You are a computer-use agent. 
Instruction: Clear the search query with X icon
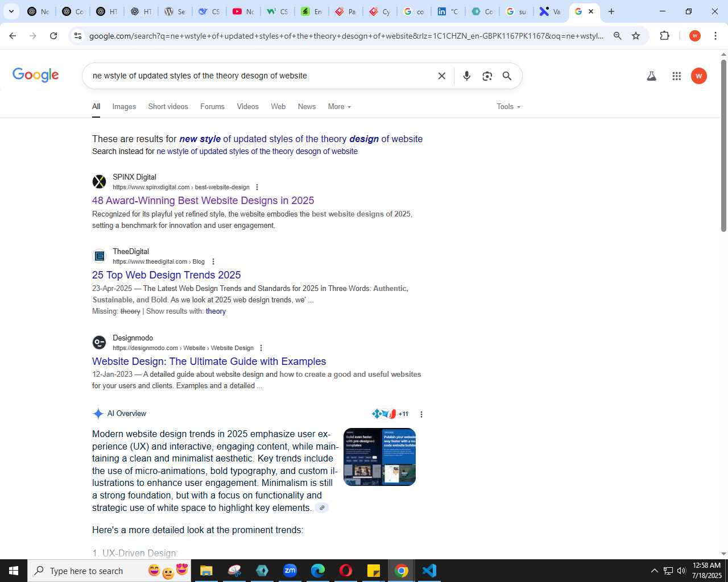[x=441, y=76]
